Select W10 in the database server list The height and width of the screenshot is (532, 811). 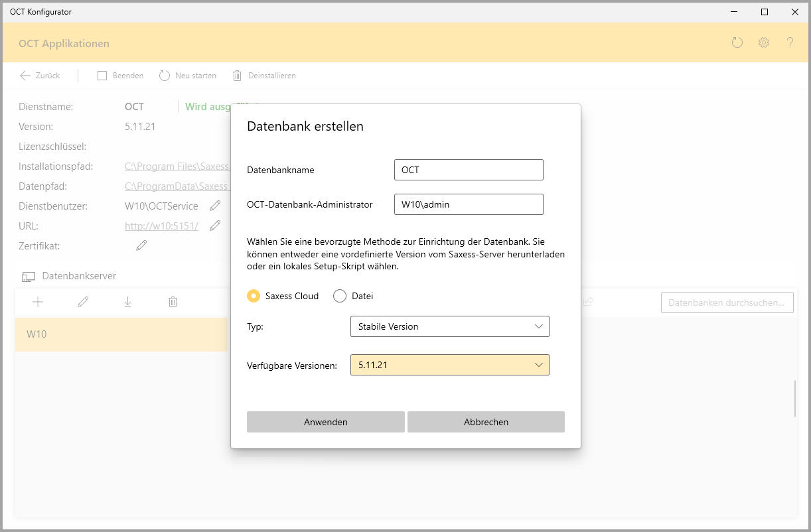coord(121,334)
